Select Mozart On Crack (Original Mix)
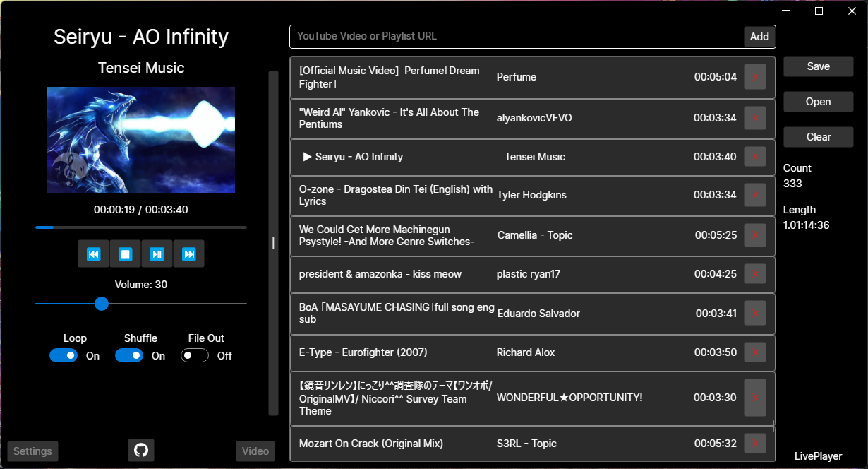Viewport: 868px width, 469px height. pyautogui.click(x=371, y=444)
